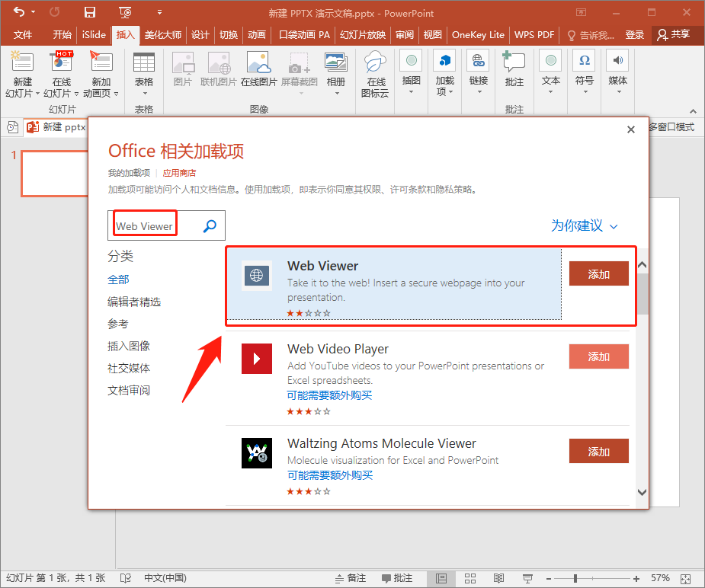Switch to Reading view in status bar

pyautogui.click(x=498, y=578)
